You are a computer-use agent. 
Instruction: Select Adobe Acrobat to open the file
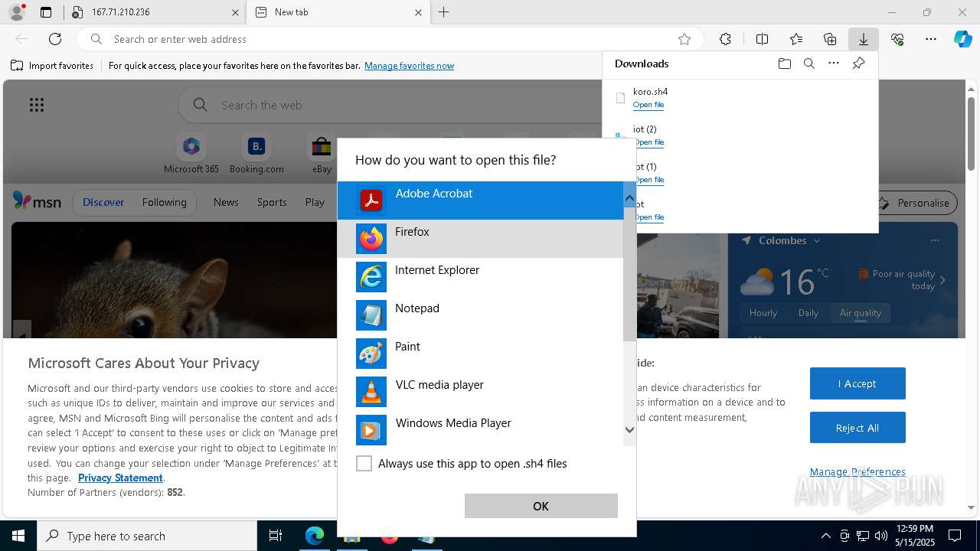click(480, 201)
